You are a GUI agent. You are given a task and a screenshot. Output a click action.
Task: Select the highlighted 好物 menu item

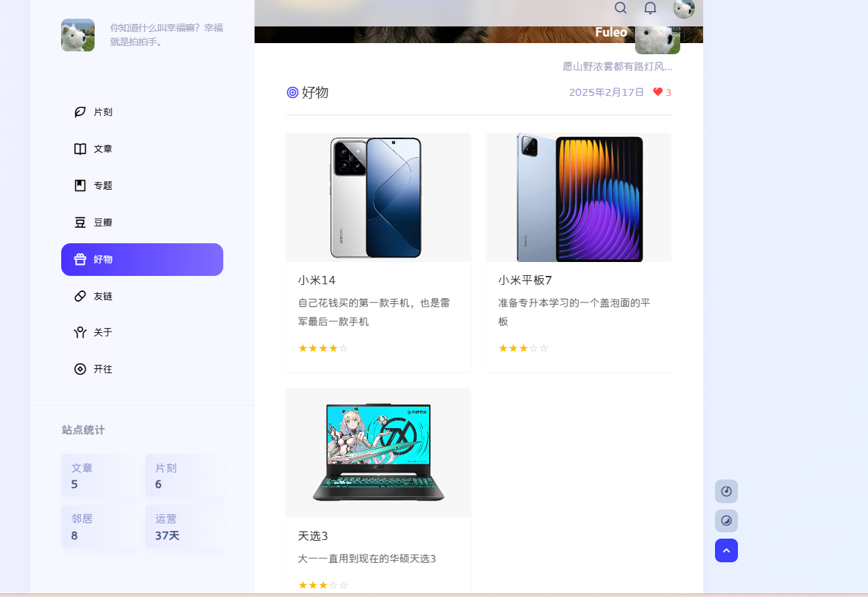tap(142, 259)
